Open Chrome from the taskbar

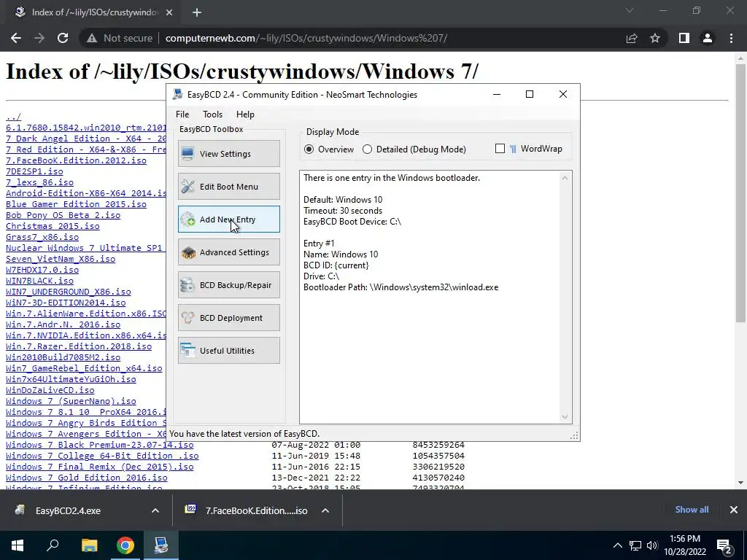125,545
